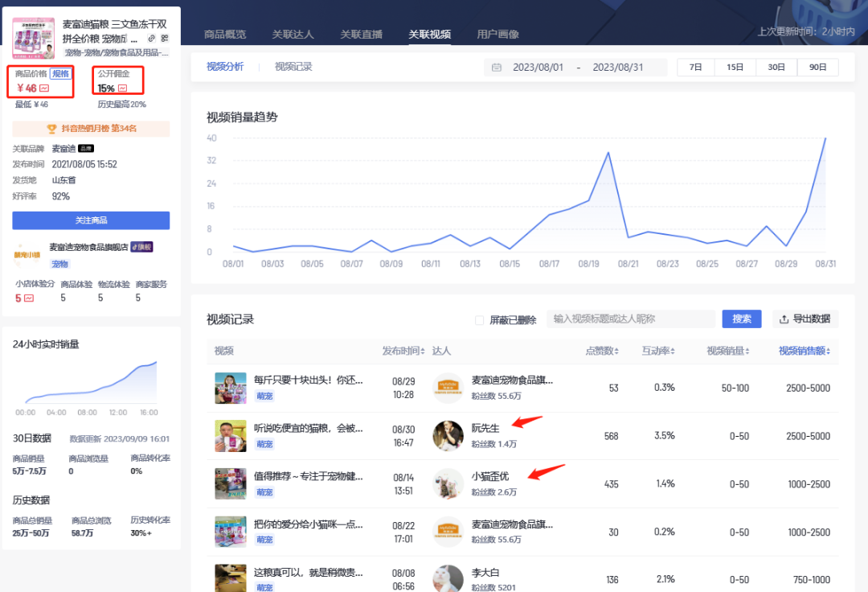Click the shop logo avatar
This screenshot has height=592, width=868.
(x=27, y=255)
